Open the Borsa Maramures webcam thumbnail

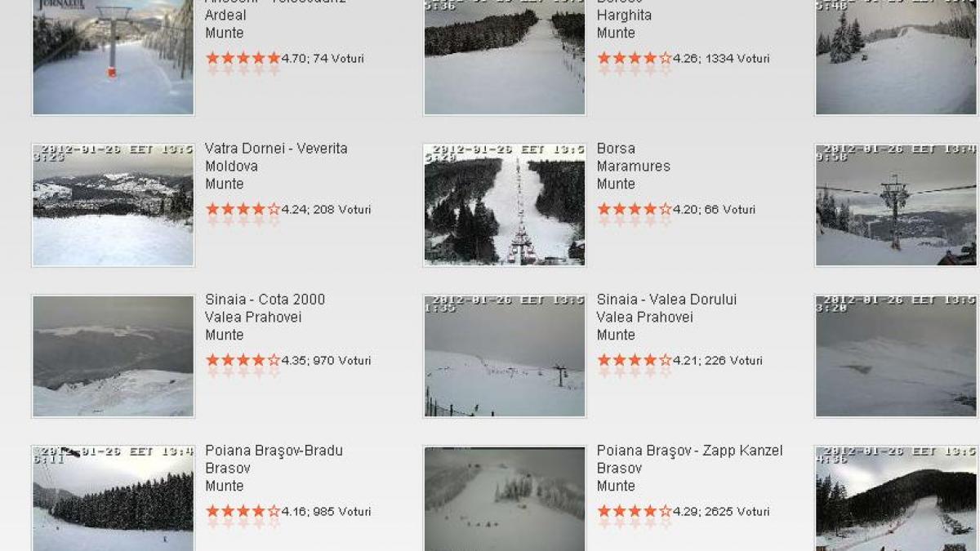(x=504, y=206)
